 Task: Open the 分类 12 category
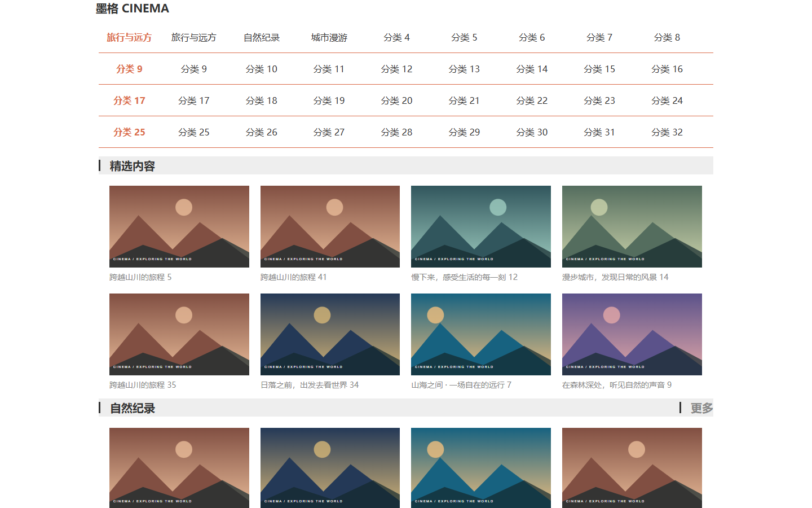click(396, 69)
